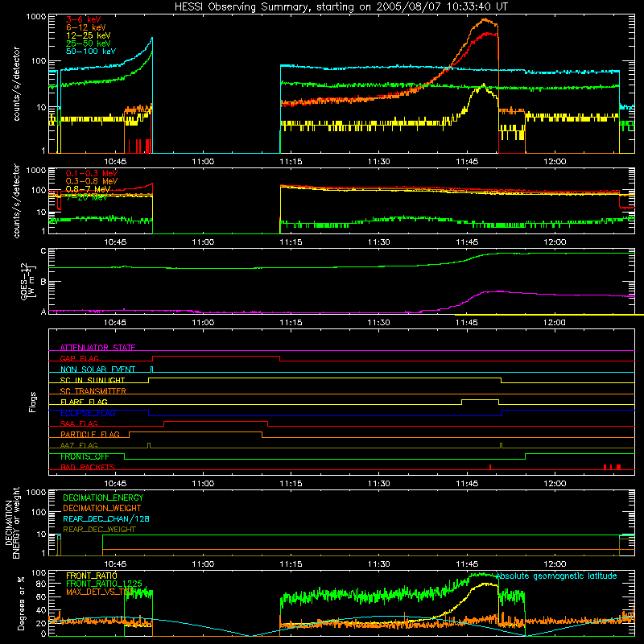Select the cyan '50-100 keV' legend label

pos(91,51)
